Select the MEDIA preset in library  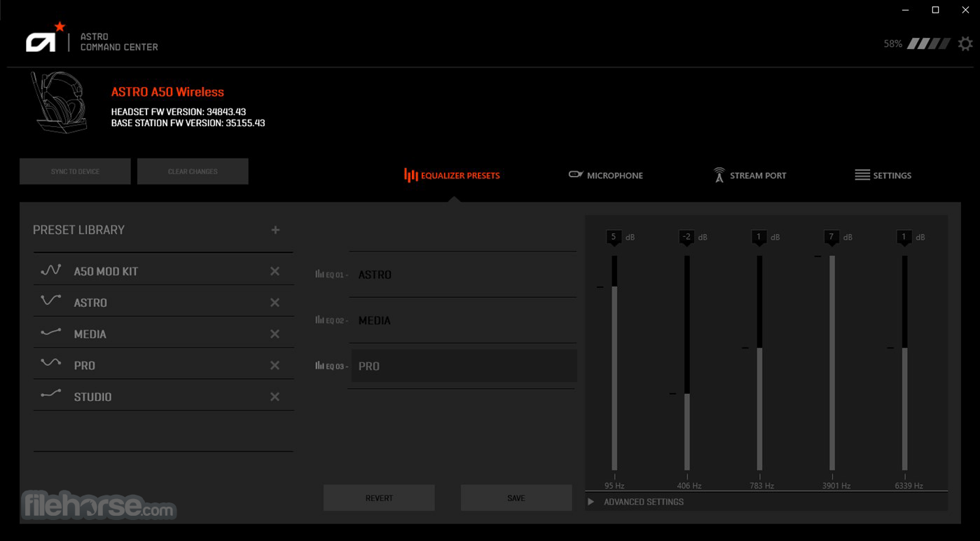click(x=163, y=334)
